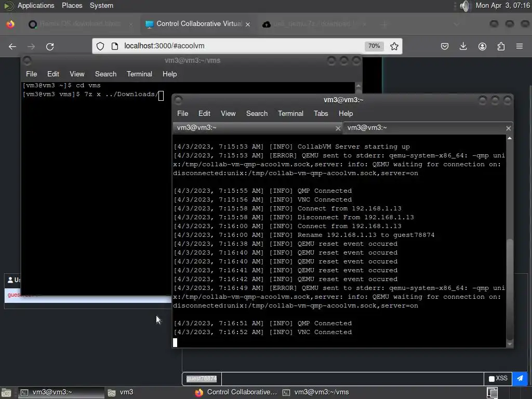Open File menu in vm3@vm3:~ terminal
Viewport: 532px width, 399px height.
pos(182,113)
